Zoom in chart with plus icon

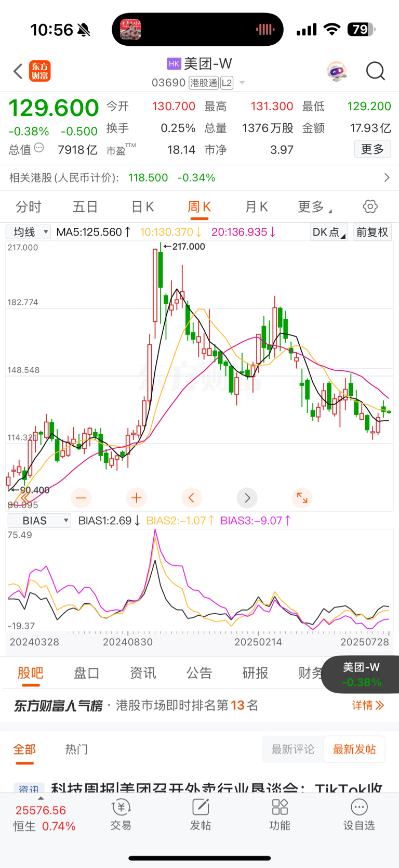137,498
